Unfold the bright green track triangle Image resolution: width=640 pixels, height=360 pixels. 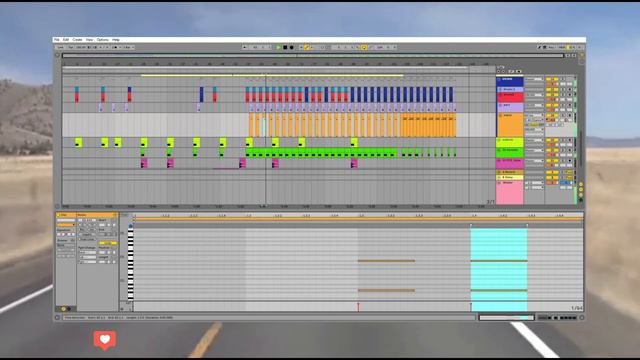(500, 150)
